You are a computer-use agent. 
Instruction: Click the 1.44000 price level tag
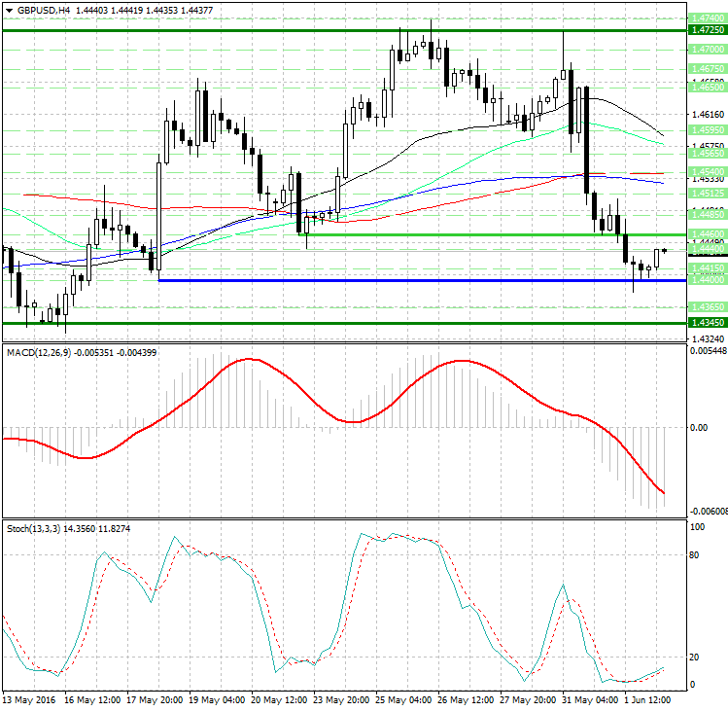click(x=705, y=279)
